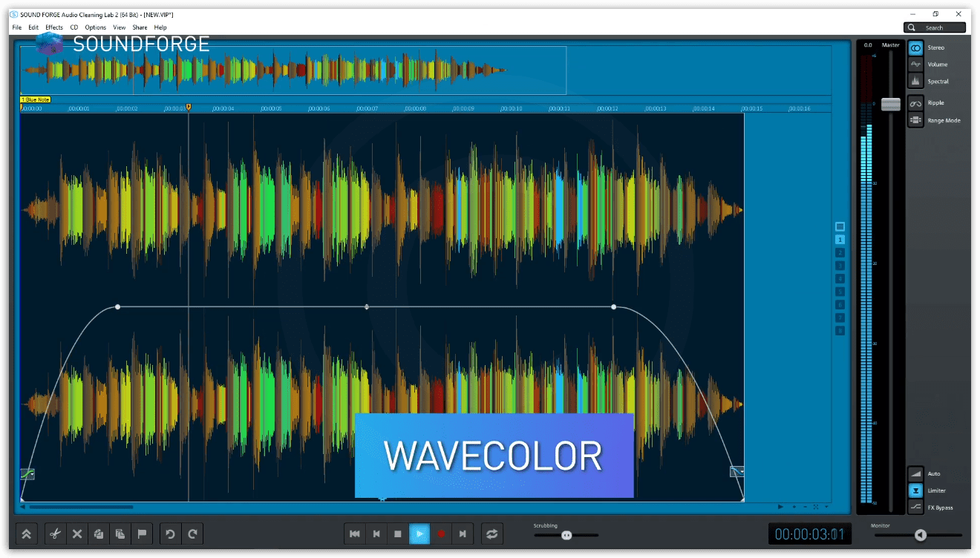The image size is (980, 558).
Task: Open the Effects menu
Action: 54,27
